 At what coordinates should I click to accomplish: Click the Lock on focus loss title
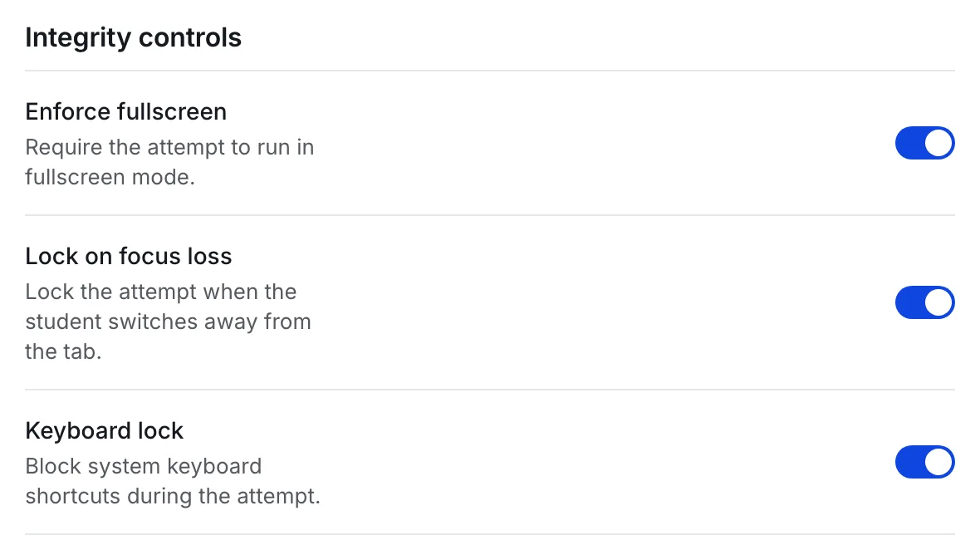128,256
